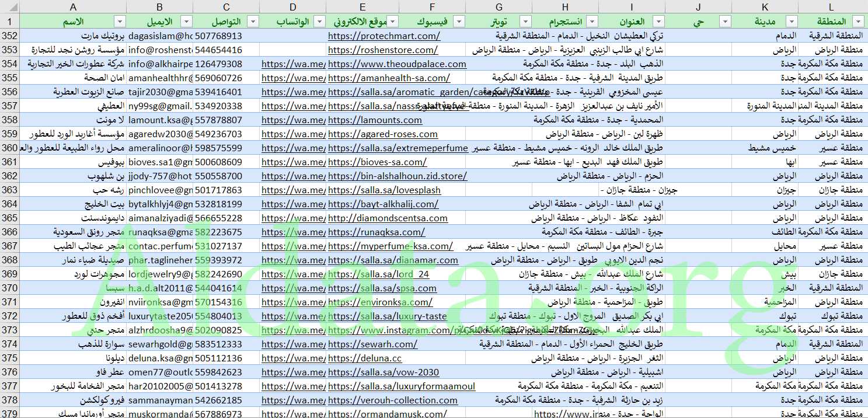Select row 352 header

(9, 36)
